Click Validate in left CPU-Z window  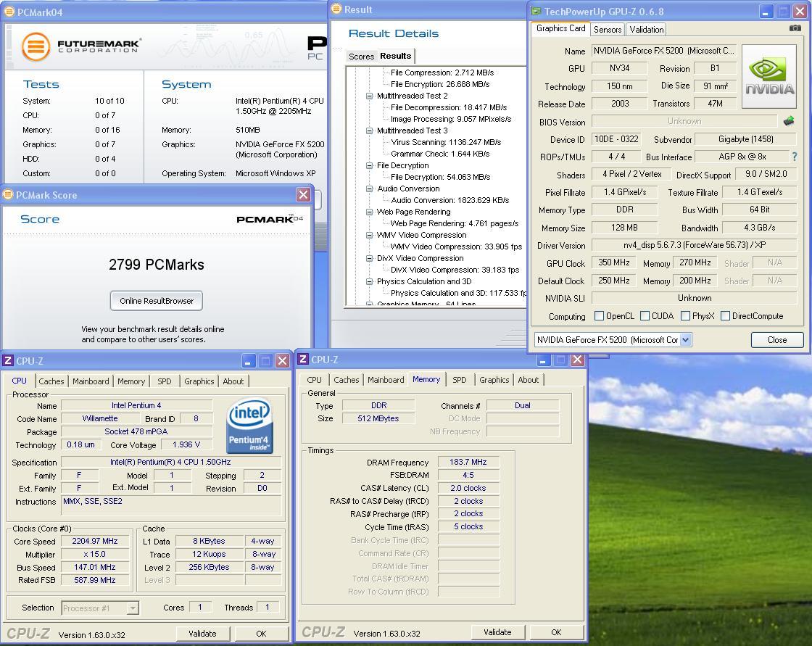202,634
